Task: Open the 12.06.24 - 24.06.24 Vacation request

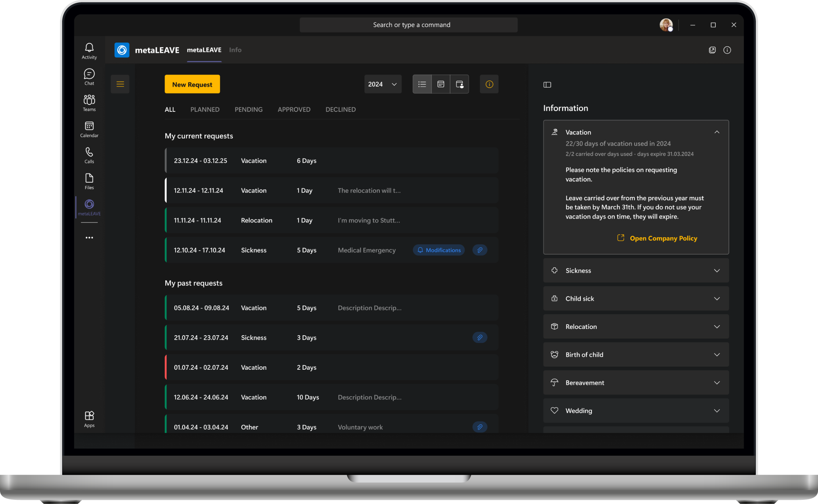Action: (331, 397)
